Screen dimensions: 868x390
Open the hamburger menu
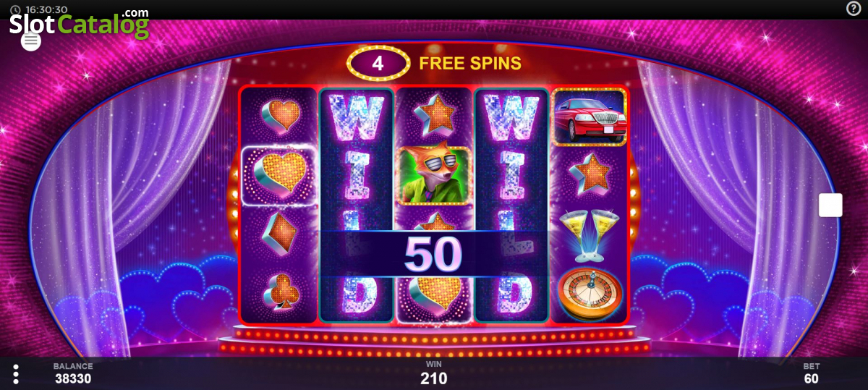31,41
